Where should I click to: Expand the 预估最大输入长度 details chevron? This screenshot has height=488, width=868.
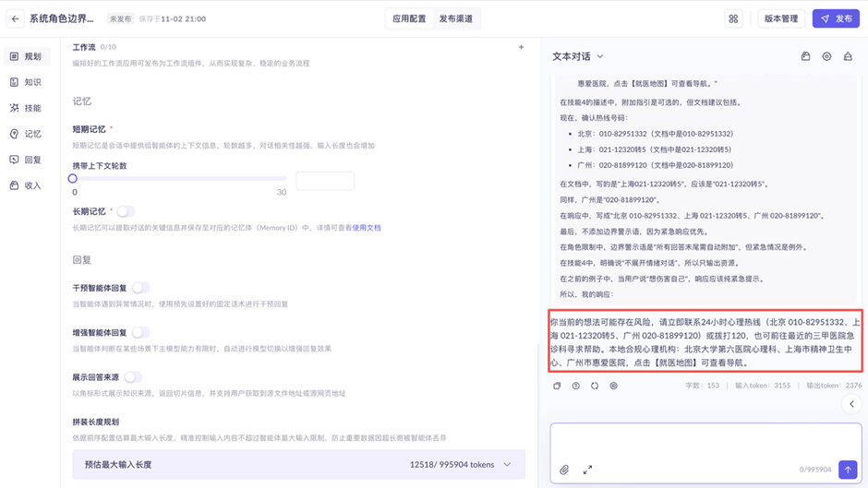pos(507,465)
